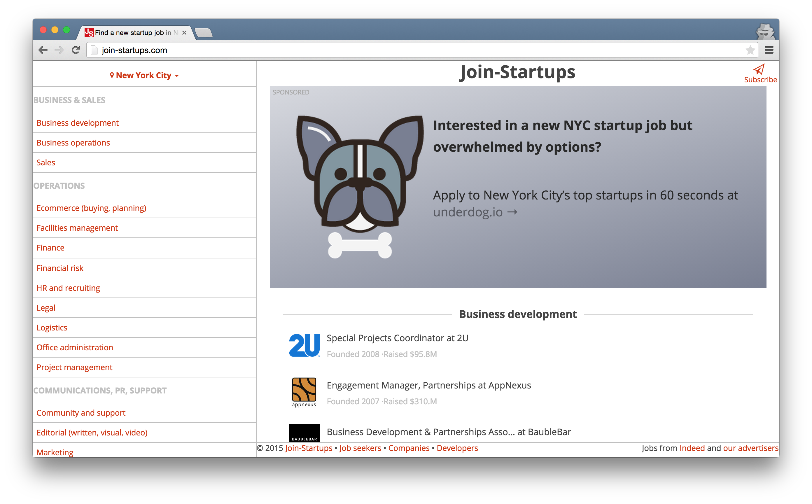Close the current browser tab

(184, 33)
